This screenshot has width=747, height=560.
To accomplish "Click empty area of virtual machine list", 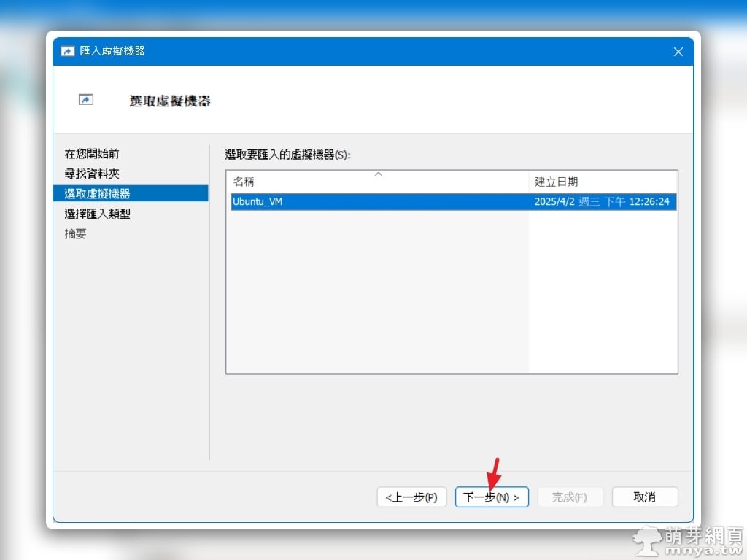I will pyautogui.click(x=376, y=292).
